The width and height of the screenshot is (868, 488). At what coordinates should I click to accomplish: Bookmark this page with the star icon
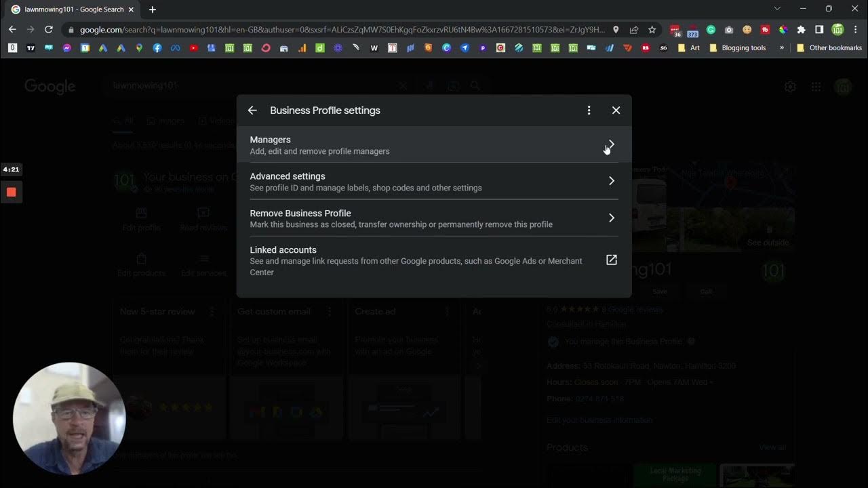point(652,30)
